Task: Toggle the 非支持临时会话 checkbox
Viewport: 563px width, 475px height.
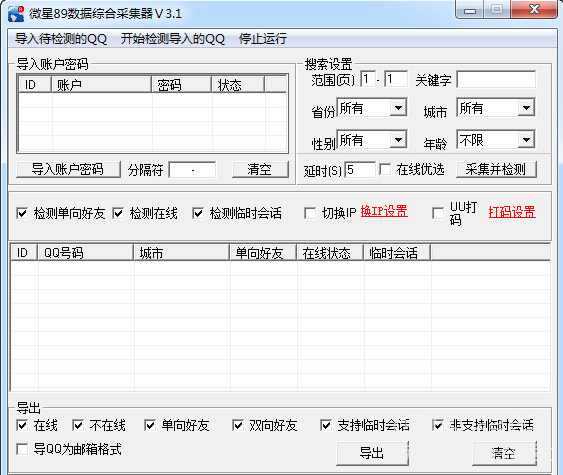Action: pyautogui.click(x=438, y=425)
